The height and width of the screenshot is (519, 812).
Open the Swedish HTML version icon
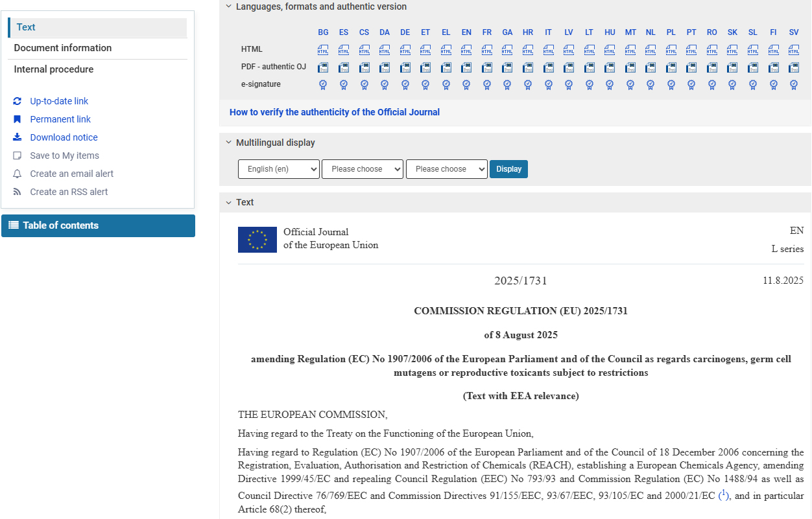[793, 50]
